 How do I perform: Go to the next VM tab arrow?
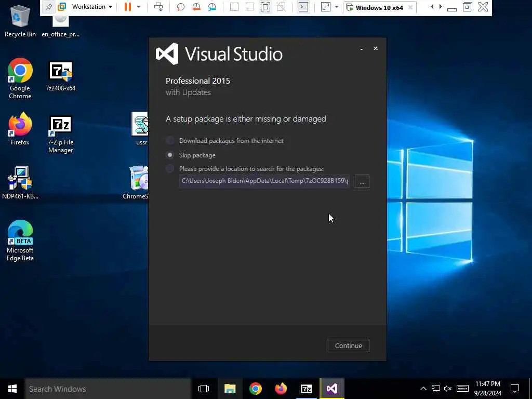441,7
